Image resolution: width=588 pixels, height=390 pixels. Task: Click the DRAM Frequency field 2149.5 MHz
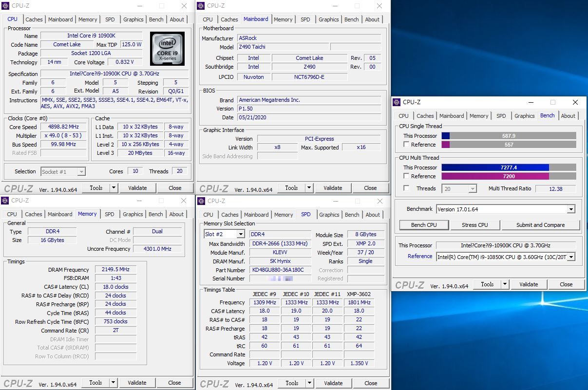(115, 270)
